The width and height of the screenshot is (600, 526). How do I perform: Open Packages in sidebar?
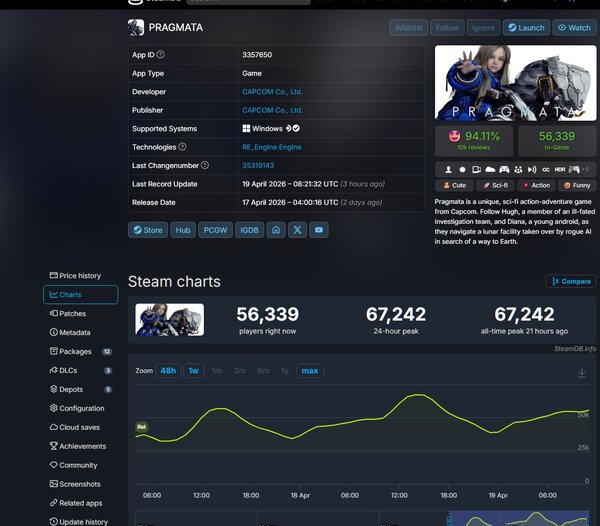click(x=80, y=352)
